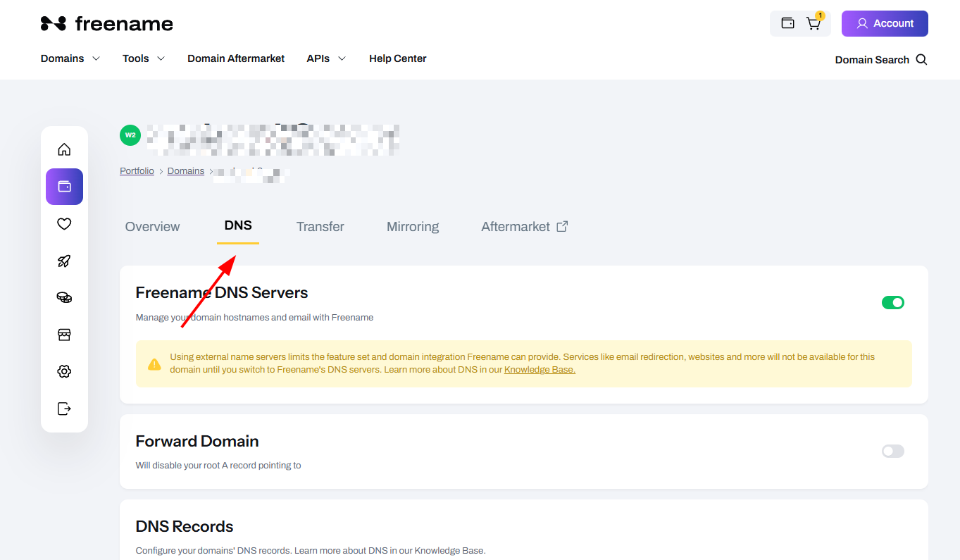This screenshot has width=960, height=560.
Task: Follow the Domains breadcrumb link
Action: (x=186, y=171)
